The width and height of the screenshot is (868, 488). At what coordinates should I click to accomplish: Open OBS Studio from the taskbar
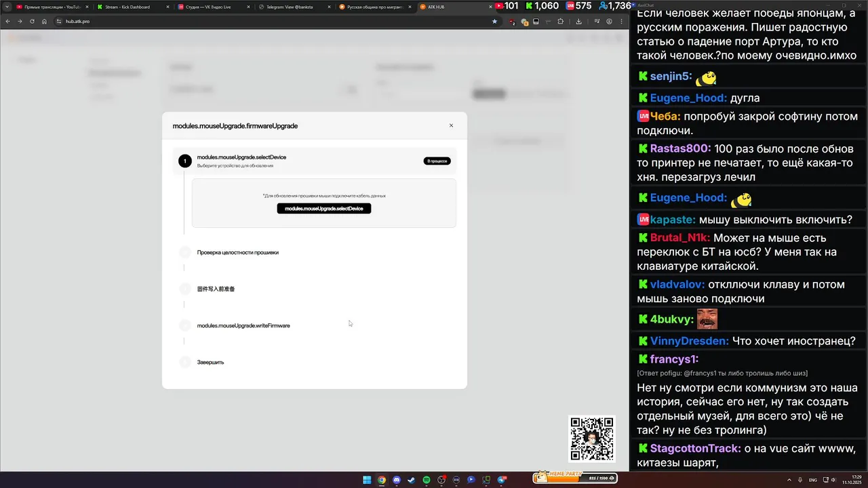point(441,480)
